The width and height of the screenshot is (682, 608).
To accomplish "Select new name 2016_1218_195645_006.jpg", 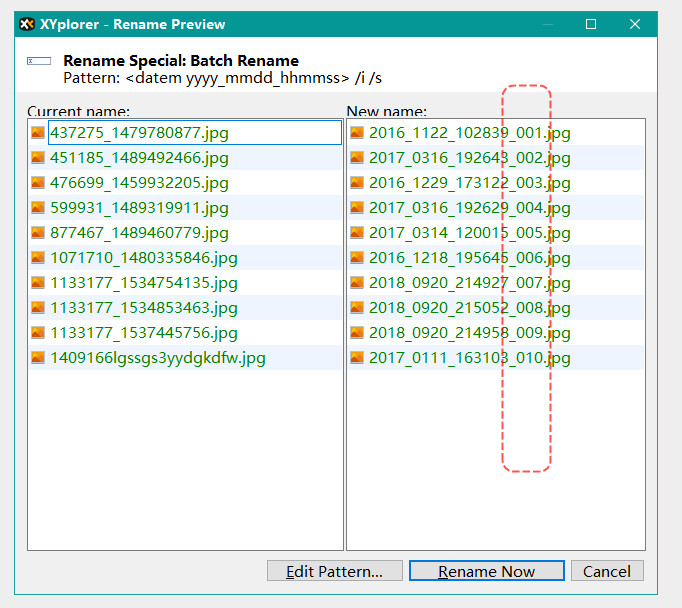I will [x=469, y=257].
